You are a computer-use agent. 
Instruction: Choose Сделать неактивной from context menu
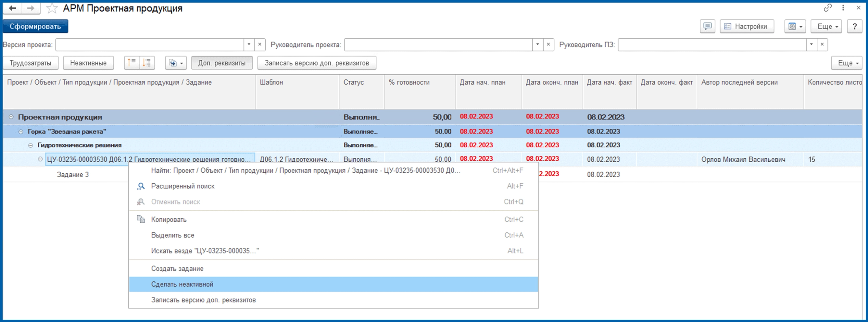click(x=182, y=284)
